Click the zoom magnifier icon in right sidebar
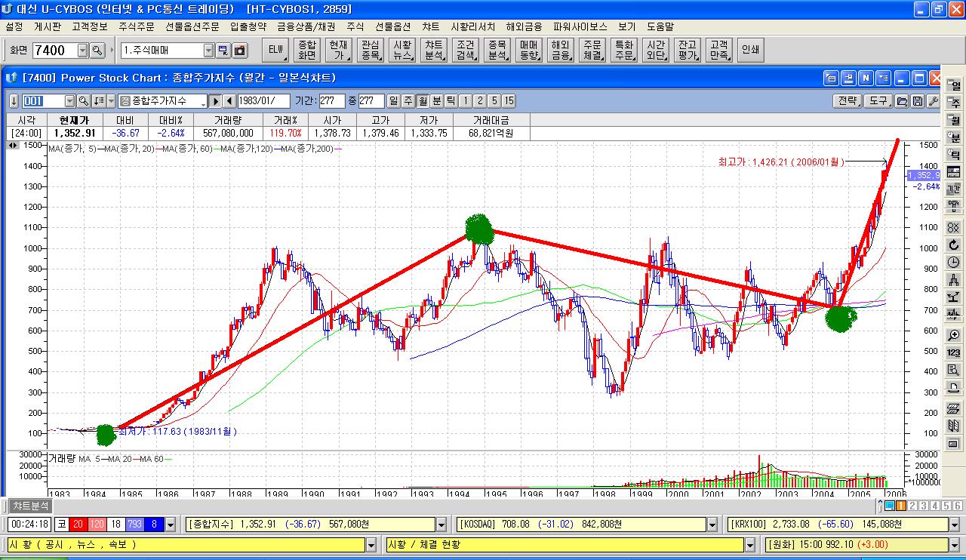 953,336
